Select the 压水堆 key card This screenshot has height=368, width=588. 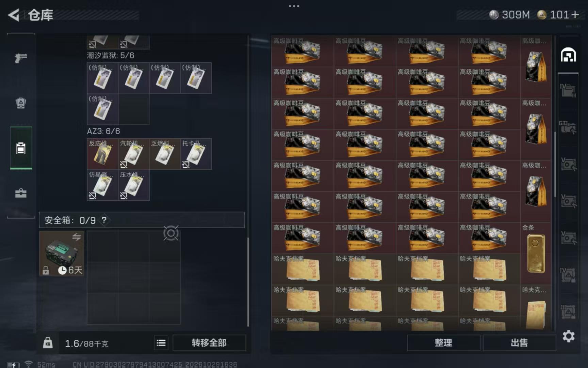(x=134, y=185)
